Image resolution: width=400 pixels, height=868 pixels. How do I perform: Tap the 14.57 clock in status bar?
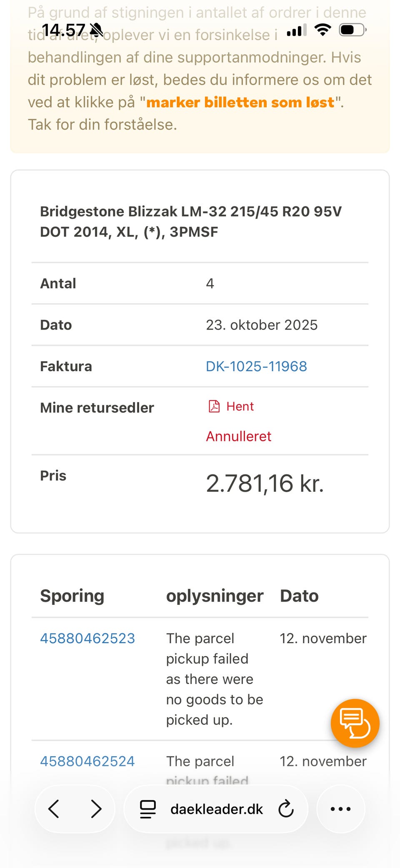(63, 30)
